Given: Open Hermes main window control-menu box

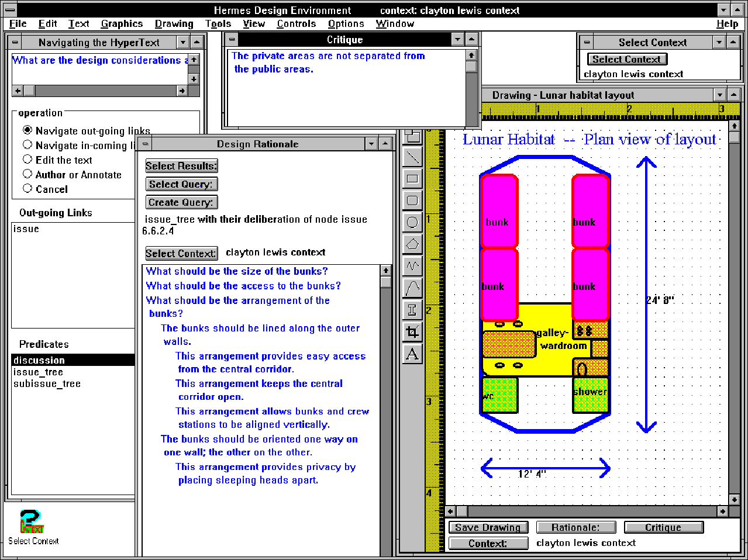Looking at the screenshot, I should [9, 9].
